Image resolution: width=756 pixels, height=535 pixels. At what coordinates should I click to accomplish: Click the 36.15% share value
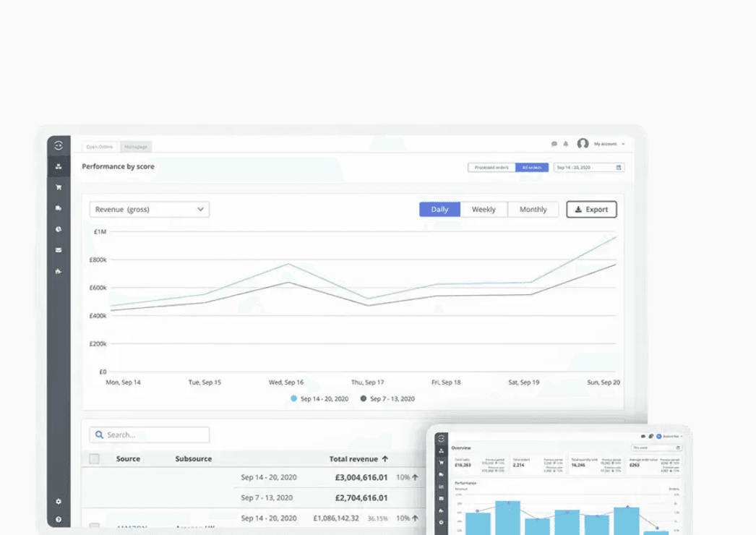point(377,518)
